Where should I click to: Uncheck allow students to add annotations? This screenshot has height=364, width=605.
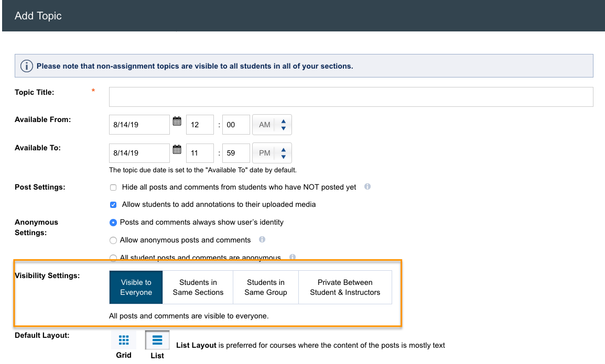pyautogui.click(x=113, y=205)
